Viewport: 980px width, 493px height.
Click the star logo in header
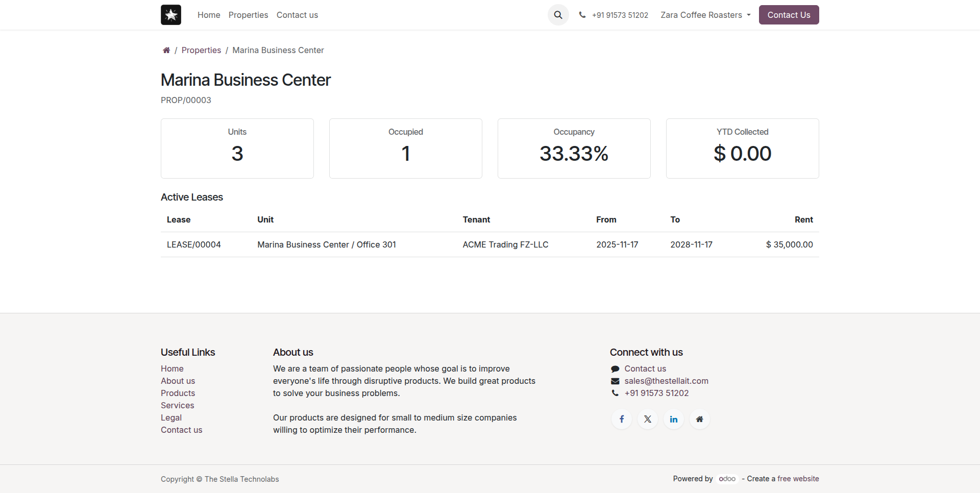pyautogui.click(x=171, y=15)
